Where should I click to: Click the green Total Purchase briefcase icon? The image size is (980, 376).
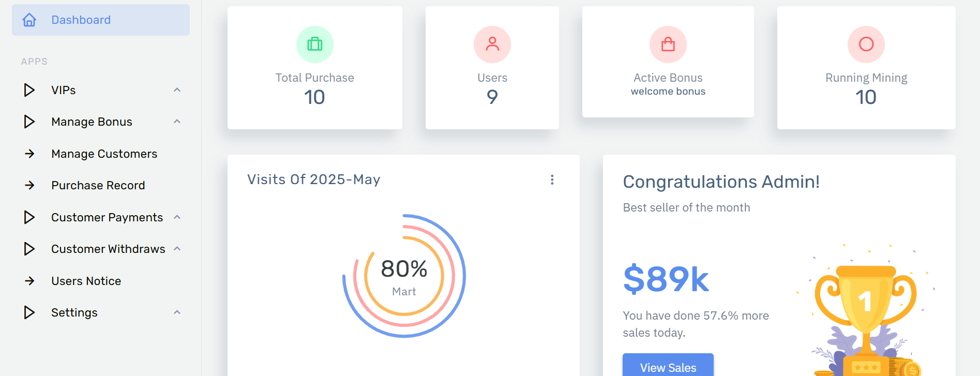[314, 44]
